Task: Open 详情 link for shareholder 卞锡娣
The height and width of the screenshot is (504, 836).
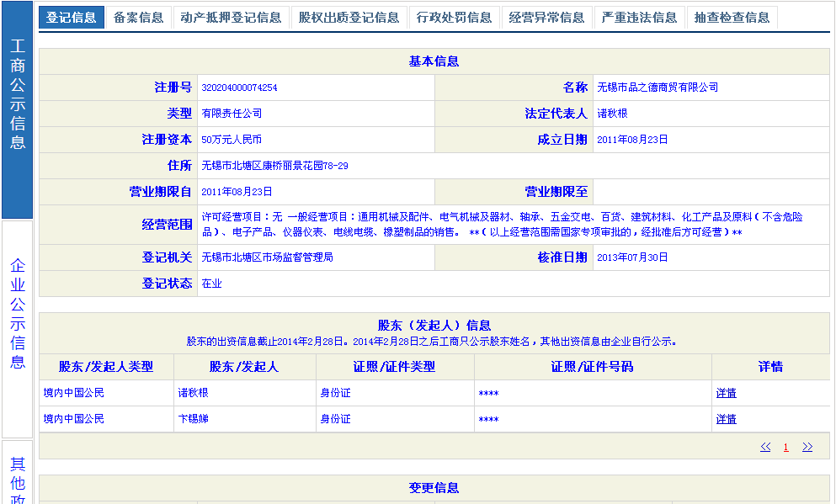Action: click(726, 419)
